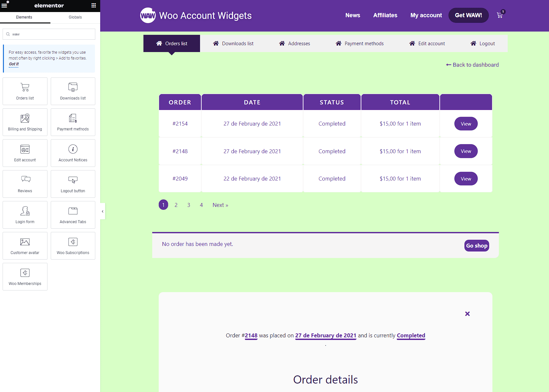Select the Edit account widget

(x=25, y=153)
